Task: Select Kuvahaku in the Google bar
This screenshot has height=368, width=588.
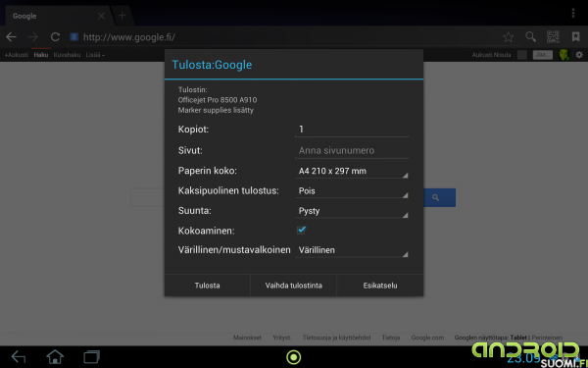Action: pos(67,55)
